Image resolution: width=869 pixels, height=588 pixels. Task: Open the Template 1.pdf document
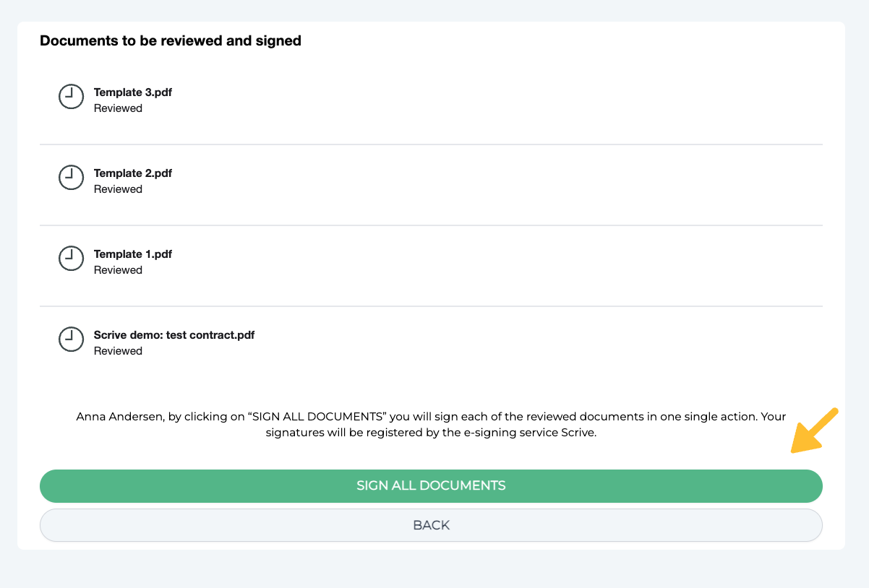tap(132, 254)
